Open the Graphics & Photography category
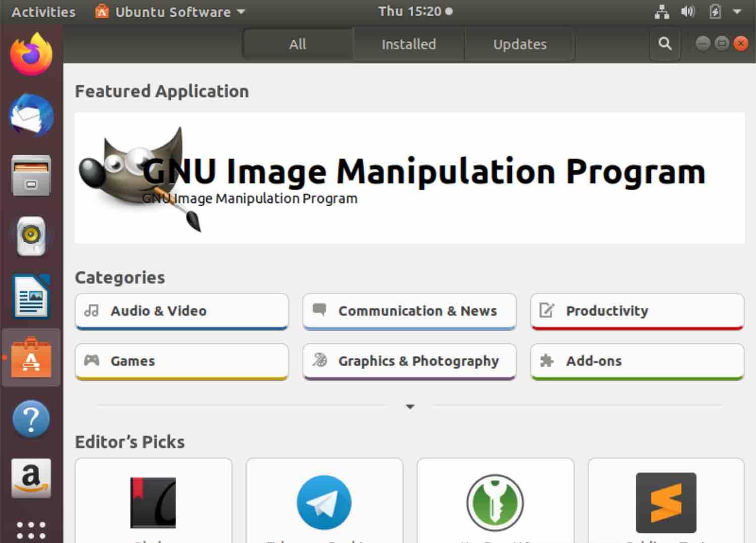756x543 pixels. (409, 361)
